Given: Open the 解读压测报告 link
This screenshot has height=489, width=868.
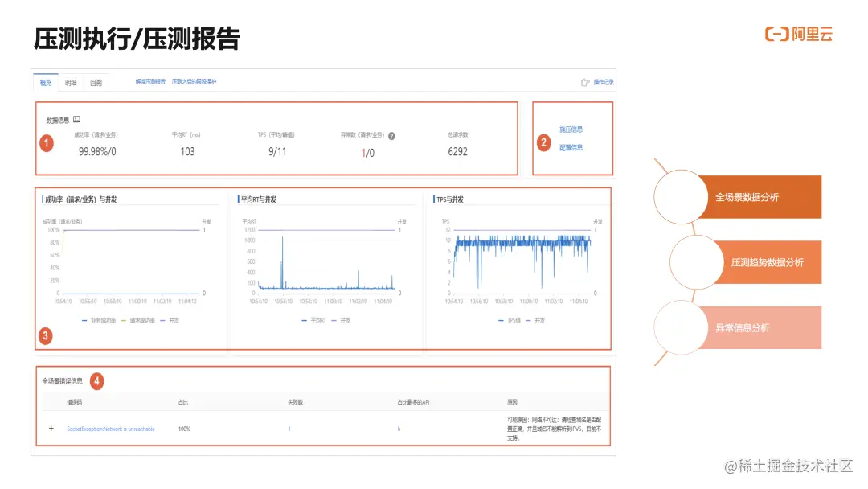Looking at the screenshot, I should [x=150, y=82].
